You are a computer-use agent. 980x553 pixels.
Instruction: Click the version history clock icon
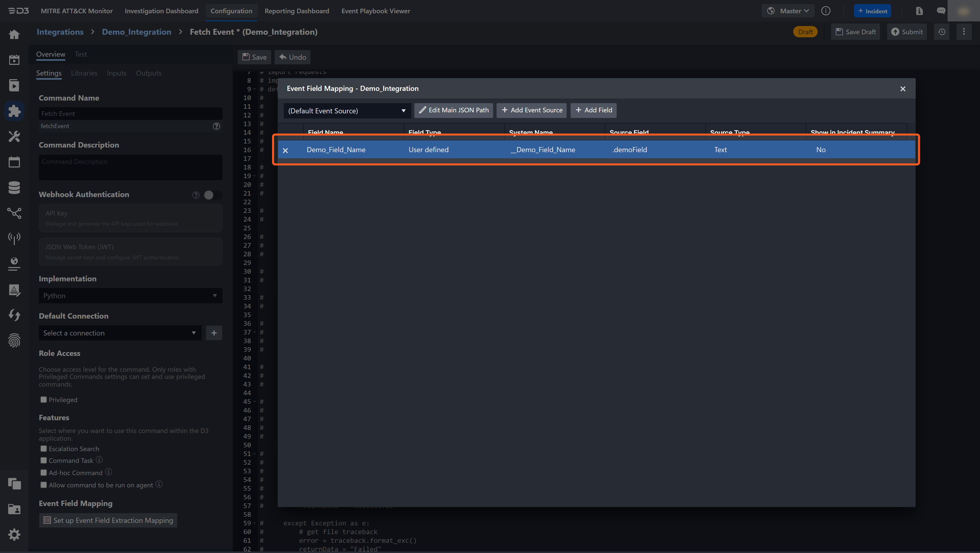941,32
